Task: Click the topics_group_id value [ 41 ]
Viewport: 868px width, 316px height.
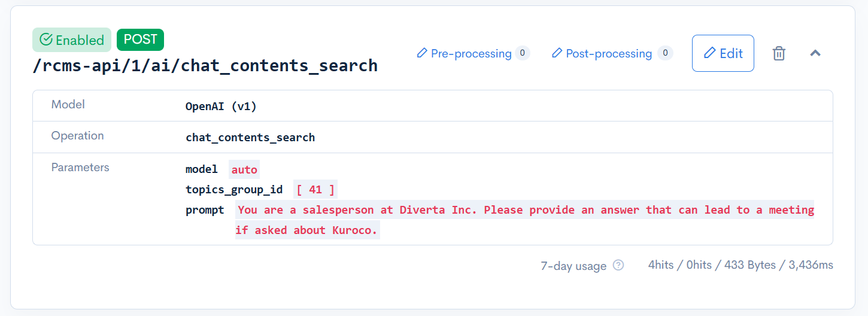Action: [315, 190]
